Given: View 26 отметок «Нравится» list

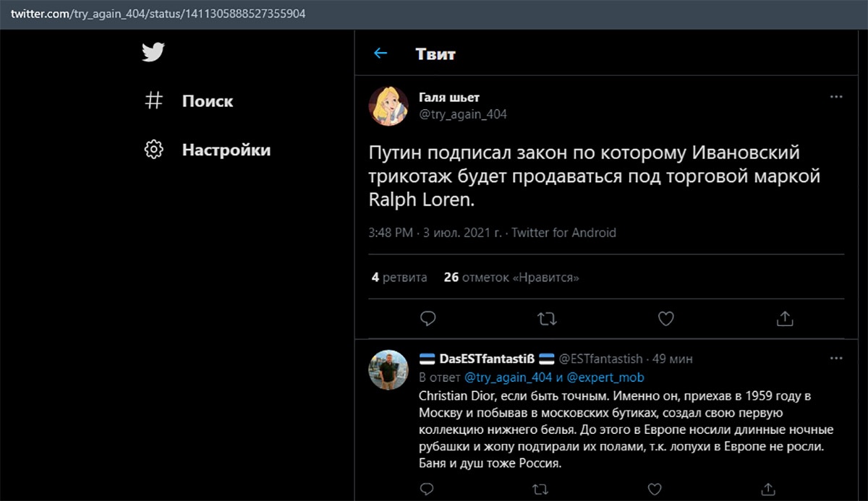Looking at the screenshot, I should point(511,277).
